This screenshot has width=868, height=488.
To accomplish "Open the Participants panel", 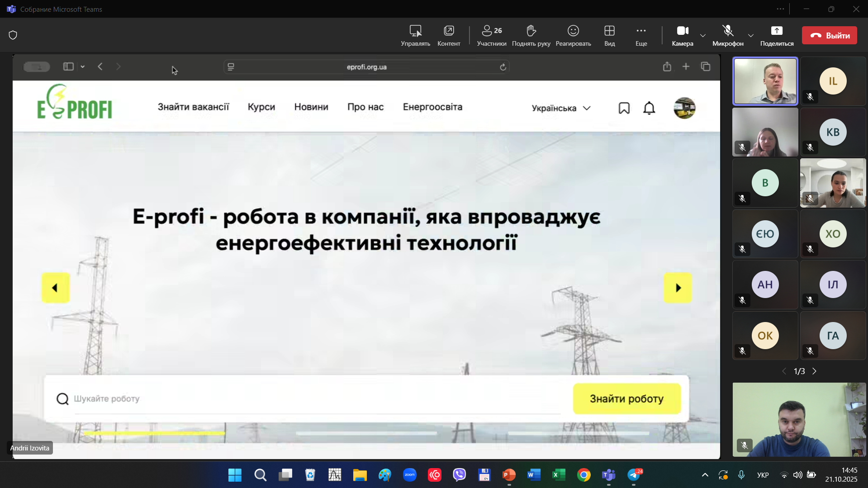I will pos(491,35).
